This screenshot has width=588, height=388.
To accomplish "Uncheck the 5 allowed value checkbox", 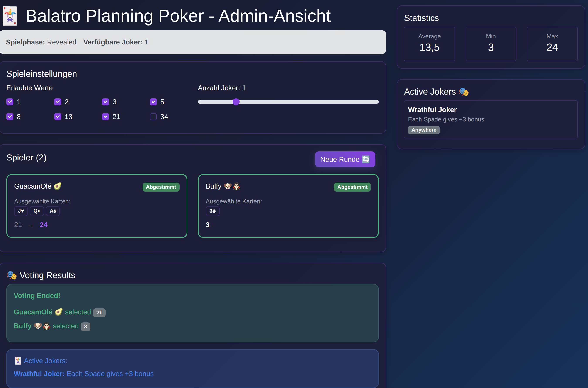I will (x=153, y=102).
